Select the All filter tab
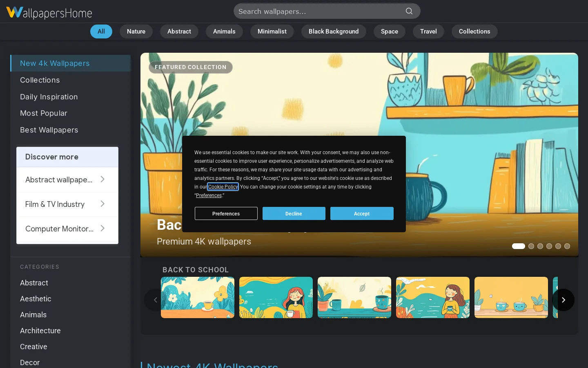Screen dimensions: 588x368 coord(101,31)
